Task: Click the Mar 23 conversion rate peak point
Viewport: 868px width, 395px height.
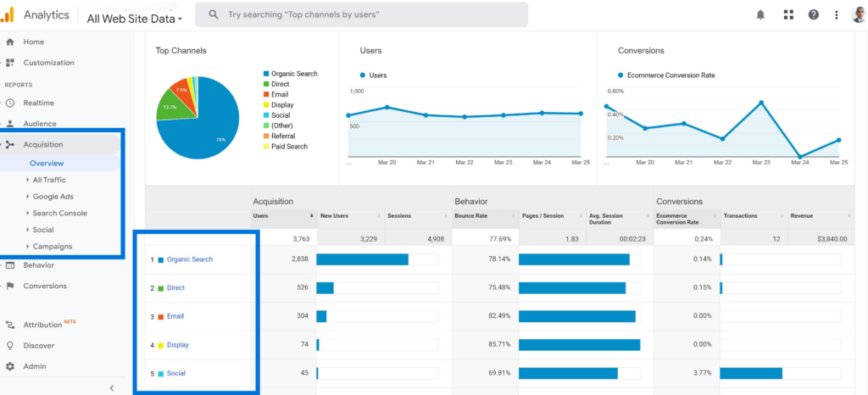Action: tap(761, 103)
